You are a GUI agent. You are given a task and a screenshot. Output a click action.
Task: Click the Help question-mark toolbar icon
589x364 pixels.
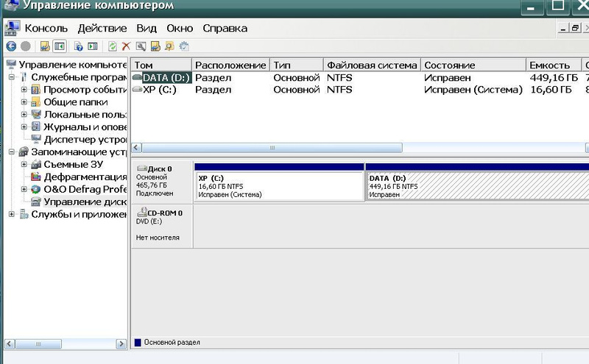79,46
